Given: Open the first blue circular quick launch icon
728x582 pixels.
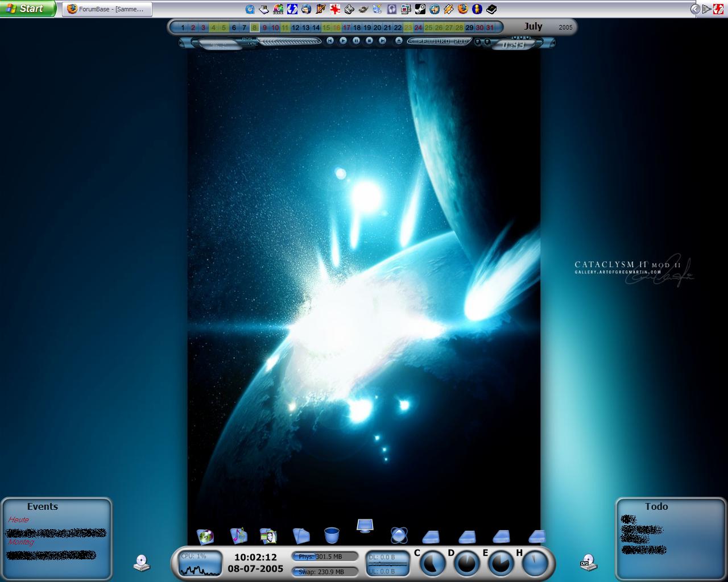Looking at the screenshot, I should point(250,9).
